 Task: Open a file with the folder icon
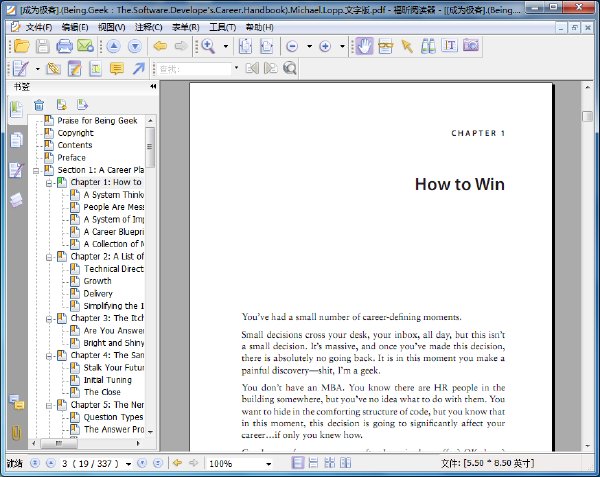tap(21, 46)
